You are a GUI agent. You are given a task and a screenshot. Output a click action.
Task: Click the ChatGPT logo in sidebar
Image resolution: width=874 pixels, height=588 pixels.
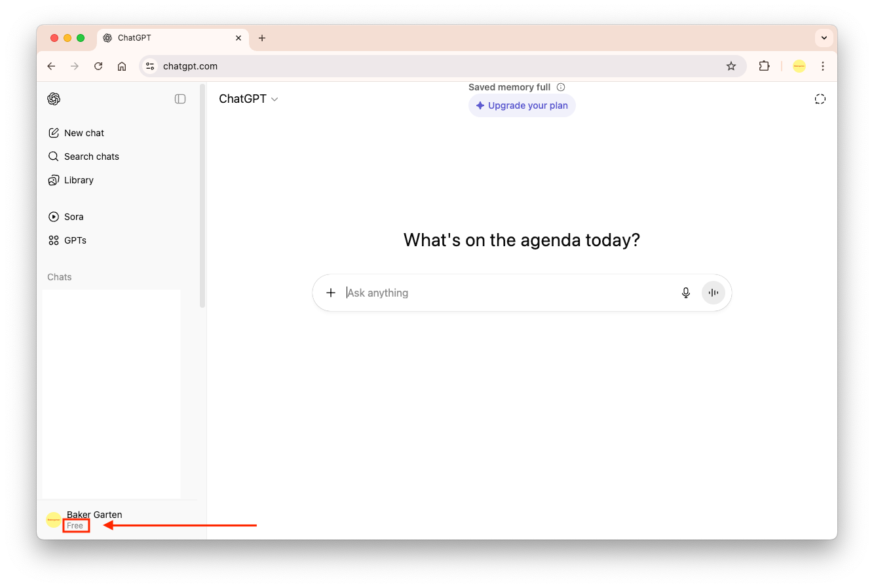(x=54, y=99)
